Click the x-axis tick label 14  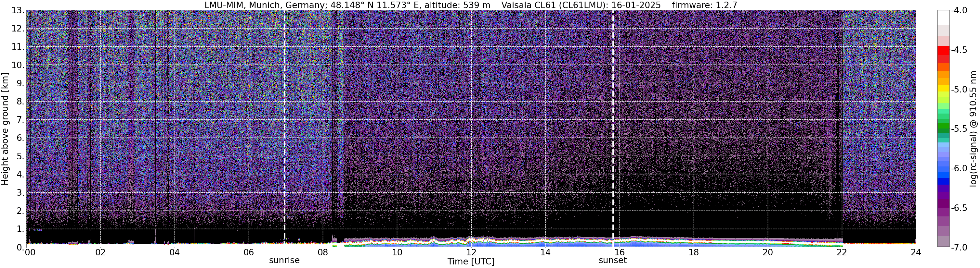tap(545, 252)
